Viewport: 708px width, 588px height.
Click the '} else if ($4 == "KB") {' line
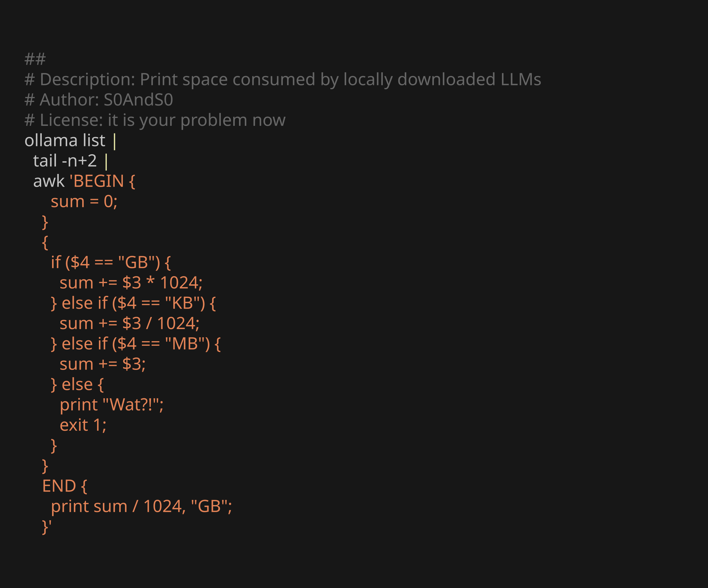pyautogui.click(x=133, y=303)
